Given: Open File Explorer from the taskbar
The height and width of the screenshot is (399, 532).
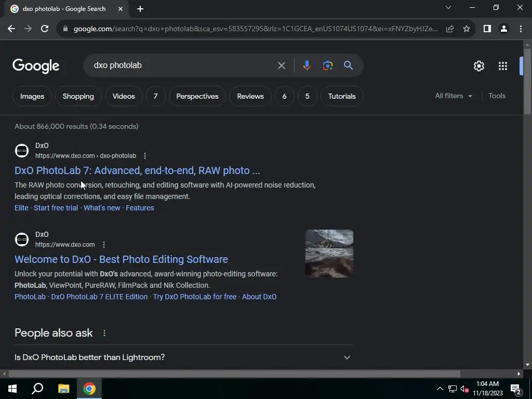Looking at the screenshot, I should (x=63, y=389).
